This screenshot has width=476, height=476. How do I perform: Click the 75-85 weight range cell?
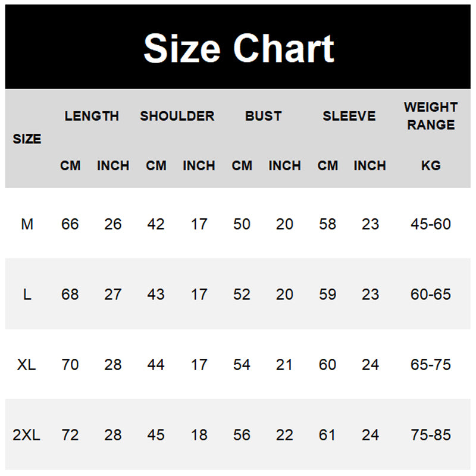431,435
